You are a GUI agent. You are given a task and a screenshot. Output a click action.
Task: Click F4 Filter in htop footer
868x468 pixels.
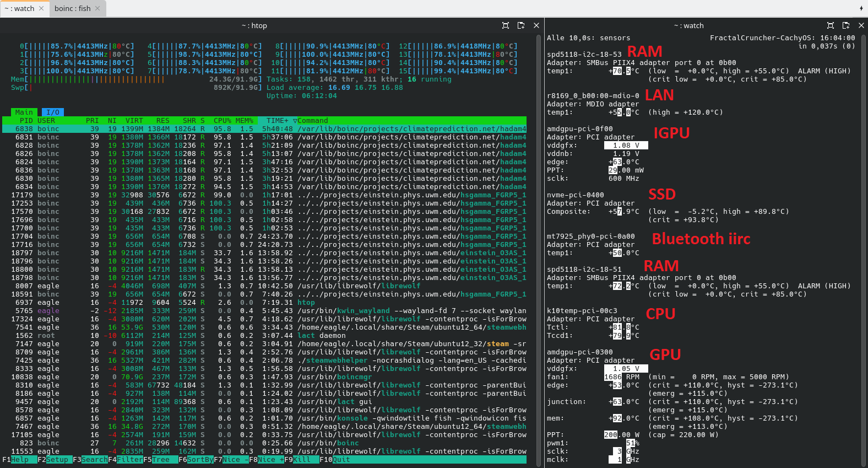tap(126, 460)
